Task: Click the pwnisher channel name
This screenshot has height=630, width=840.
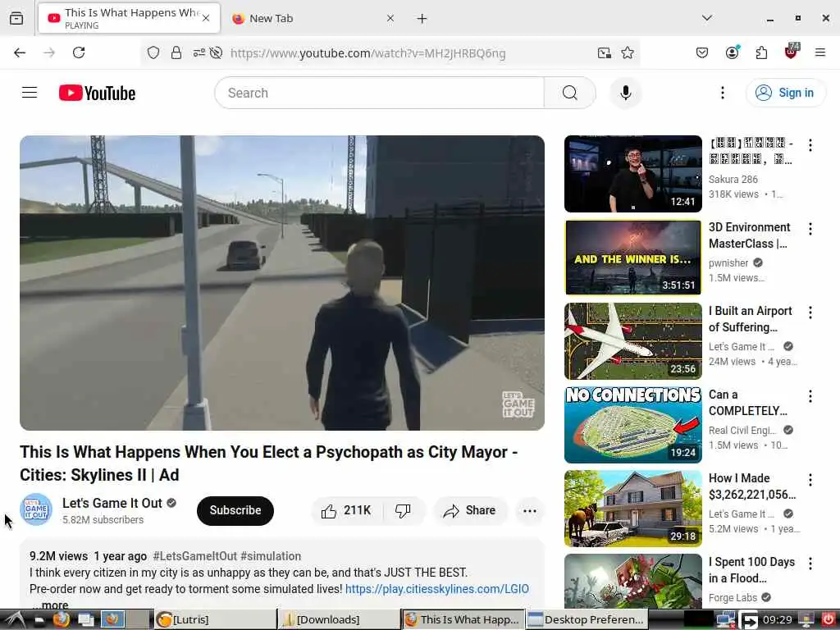Action: 728,263
